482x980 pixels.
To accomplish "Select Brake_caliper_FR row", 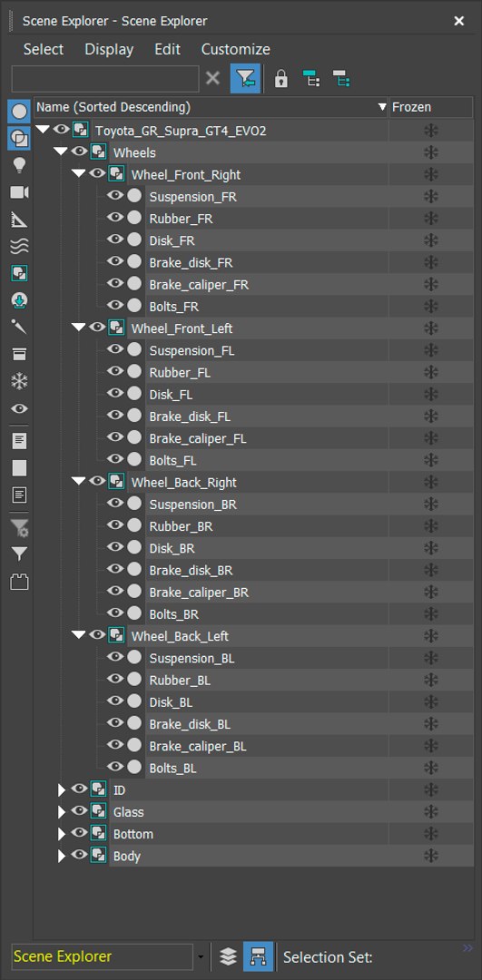I will pyautogui.click(x=199, y=285).
